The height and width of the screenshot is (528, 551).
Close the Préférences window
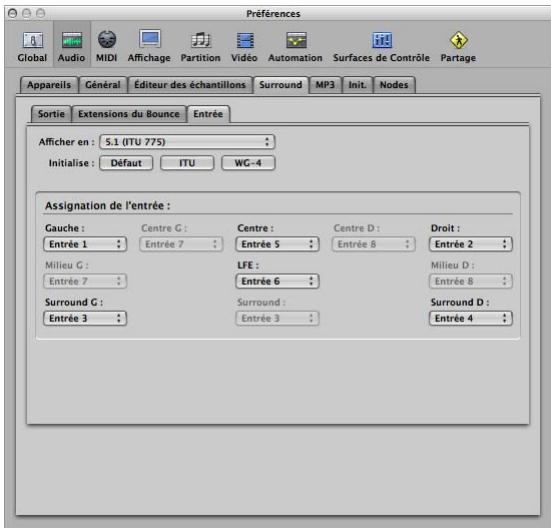[x=13, y=14]
